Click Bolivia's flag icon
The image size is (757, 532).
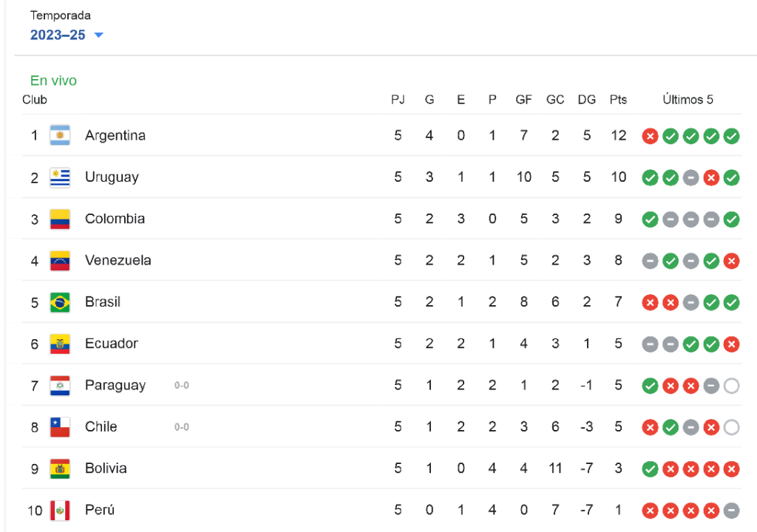[x=60, y=468]
